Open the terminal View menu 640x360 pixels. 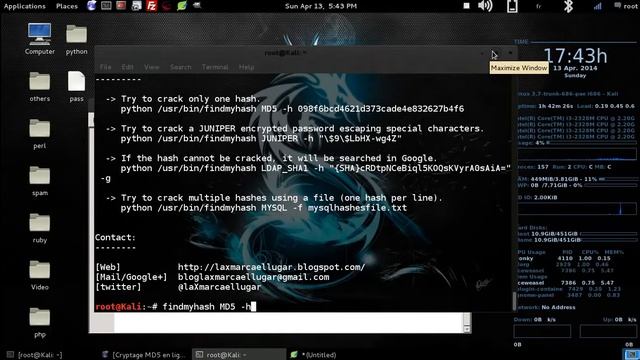pos(151,67)
